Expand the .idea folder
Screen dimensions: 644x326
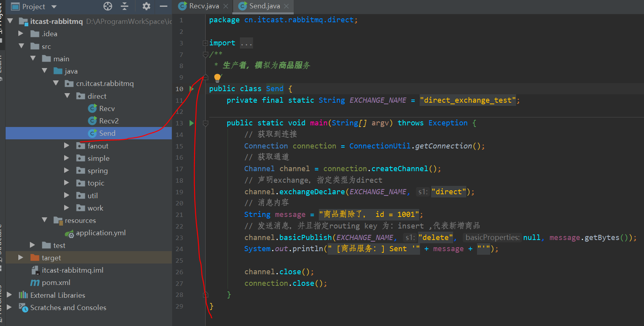(21, 33)
